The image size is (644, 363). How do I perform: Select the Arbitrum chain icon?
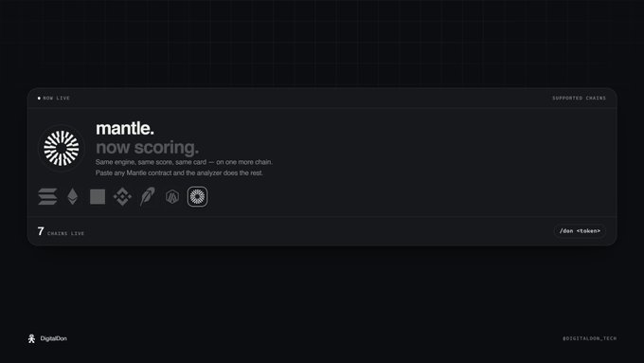(172, 197)
